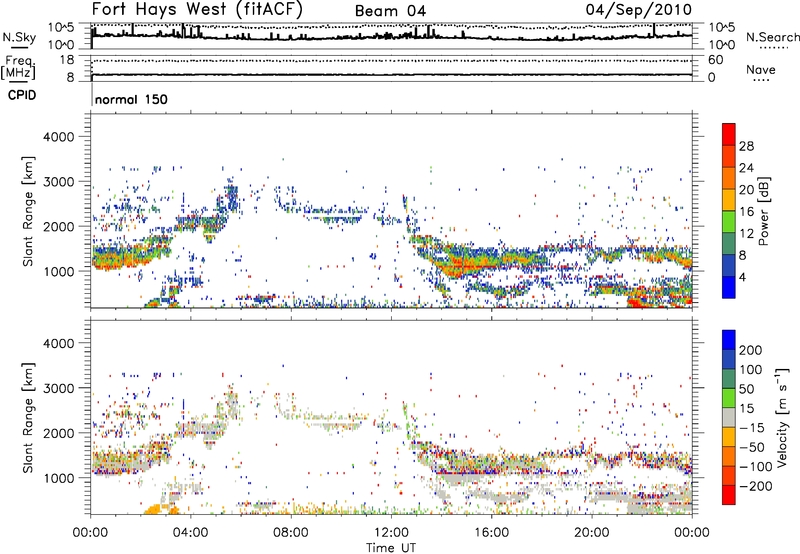Click the 'Freq. [MHz]' axis label
The height and width of the screenshot is (554, 800).
click(19, 68)
